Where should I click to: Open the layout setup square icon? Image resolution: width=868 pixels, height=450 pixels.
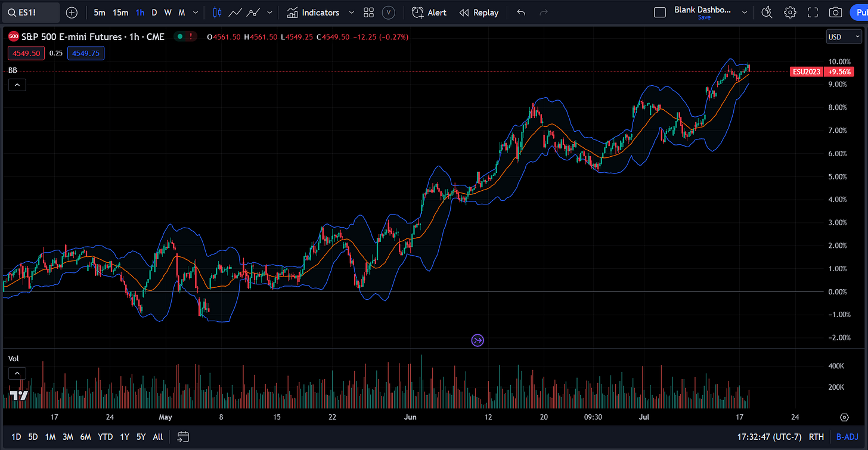[660, 13]
